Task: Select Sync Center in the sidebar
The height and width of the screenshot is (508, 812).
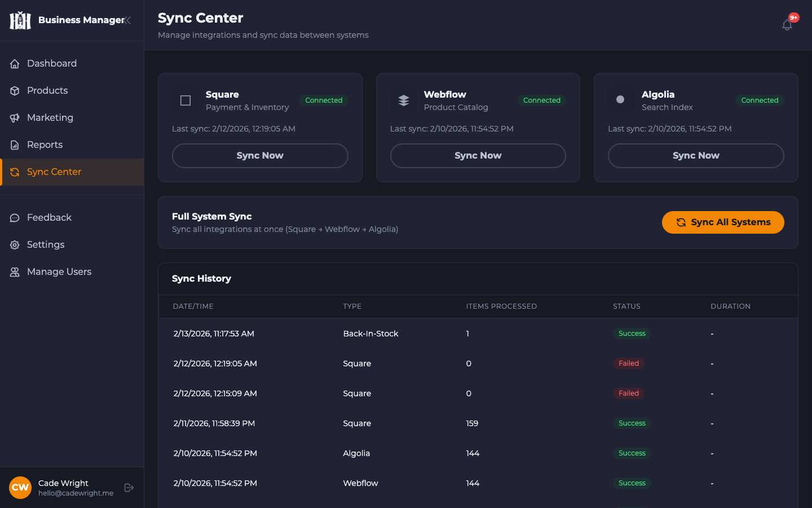Action: tap(72, 172)
